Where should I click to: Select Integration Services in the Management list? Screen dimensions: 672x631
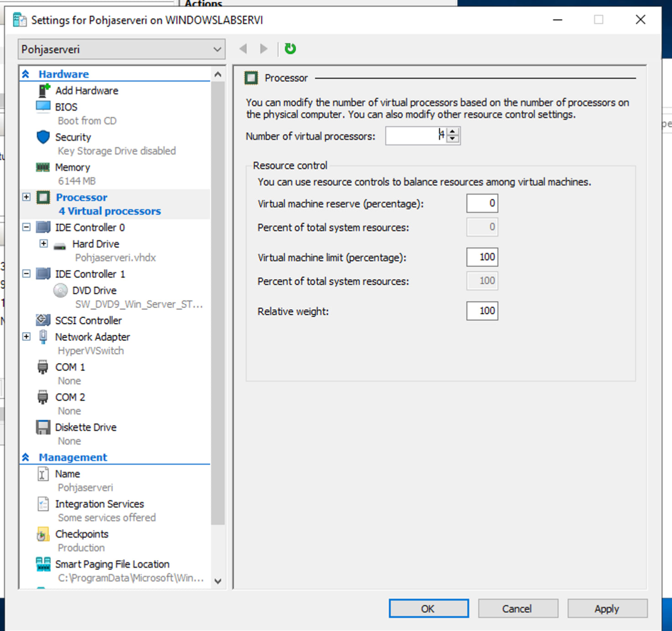coord(99,504)
